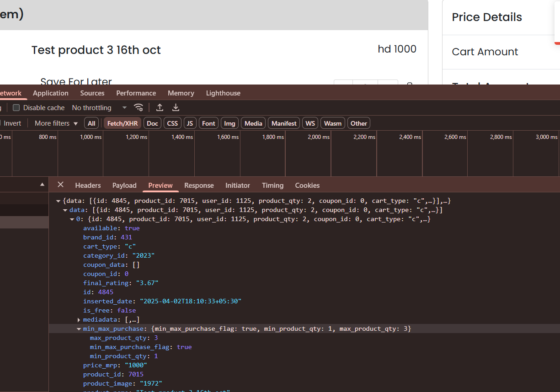Click the product_image: "1972" row
Image resolution: width=560 pixels, height=392 pixels.
(123, 384)
